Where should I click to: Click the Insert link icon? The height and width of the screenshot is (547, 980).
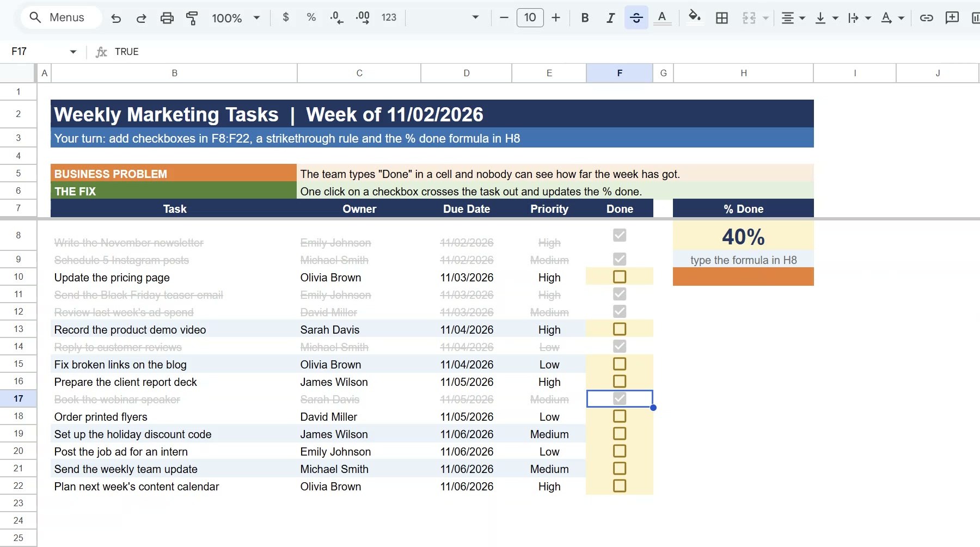(926, 18)
